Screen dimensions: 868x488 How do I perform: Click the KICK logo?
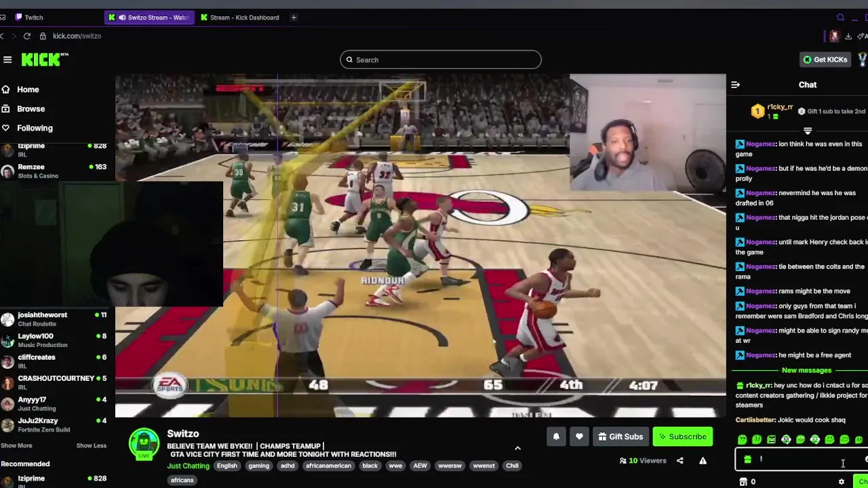point(44,60)
